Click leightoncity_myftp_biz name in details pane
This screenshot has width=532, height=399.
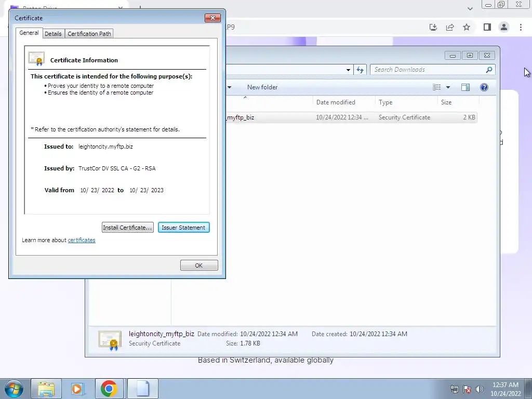162,334
